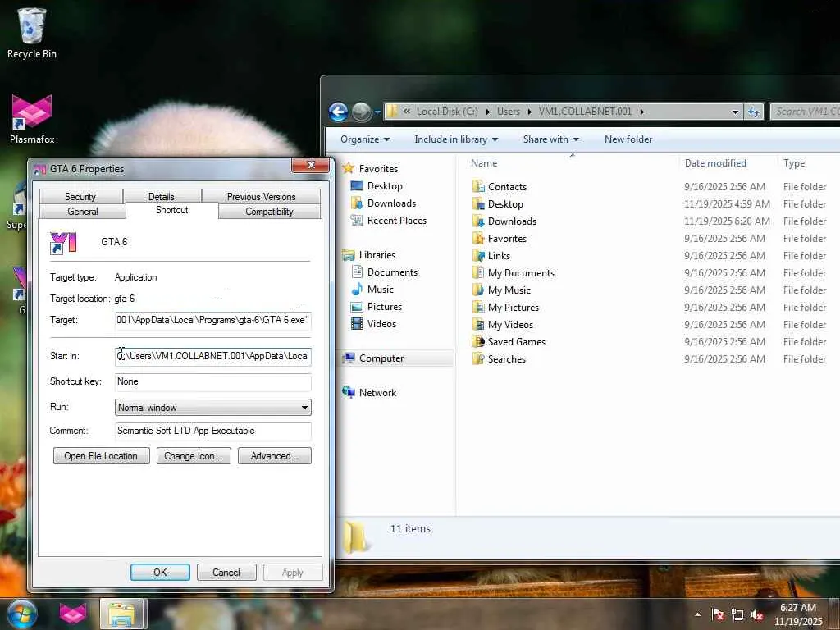840x630 pixels.
Task: Switch to the Compatibility tab
Action: pos(269,212)
